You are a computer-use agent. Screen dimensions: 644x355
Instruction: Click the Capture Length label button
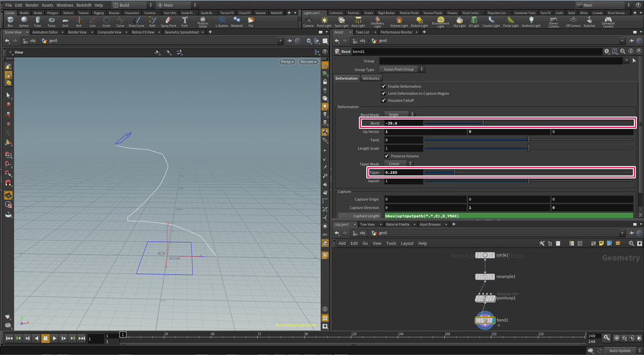360,216
